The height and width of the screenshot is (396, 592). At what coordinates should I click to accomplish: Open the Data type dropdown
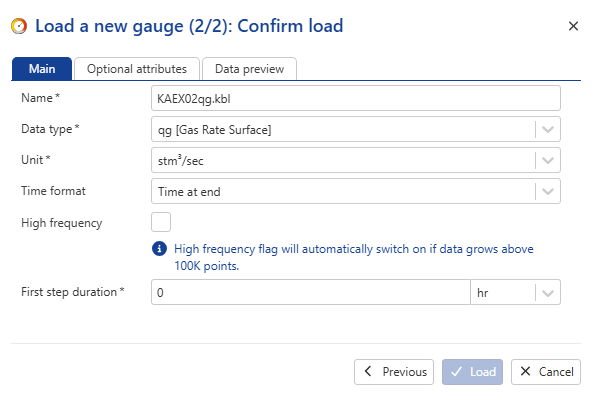pos(356,129)
